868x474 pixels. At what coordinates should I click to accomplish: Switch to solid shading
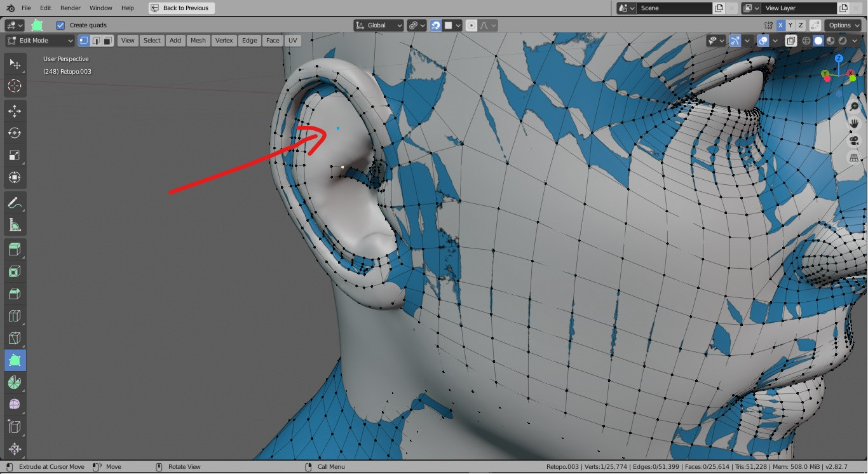pos(818,41)
